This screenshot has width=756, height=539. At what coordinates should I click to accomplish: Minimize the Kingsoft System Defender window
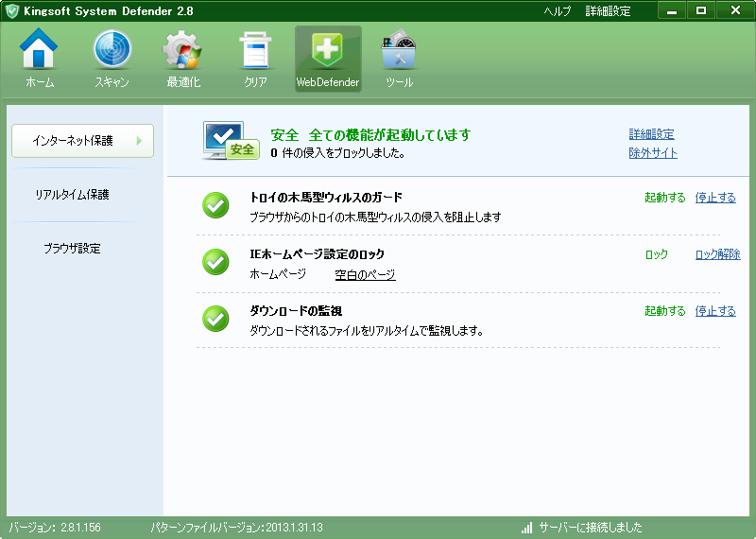672,10
